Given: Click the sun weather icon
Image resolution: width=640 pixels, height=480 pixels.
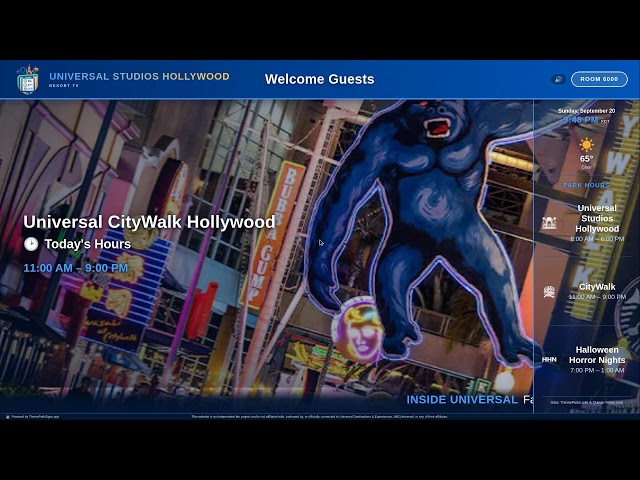Looking at the screenshot, I should (587, 145).
